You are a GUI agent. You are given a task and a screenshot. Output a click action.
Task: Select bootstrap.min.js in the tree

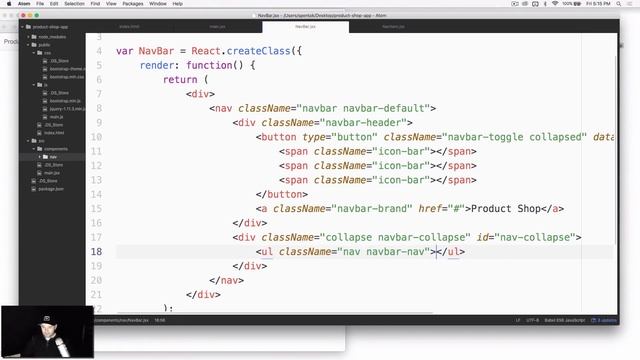pyautogui.click(x=65, y=101)
